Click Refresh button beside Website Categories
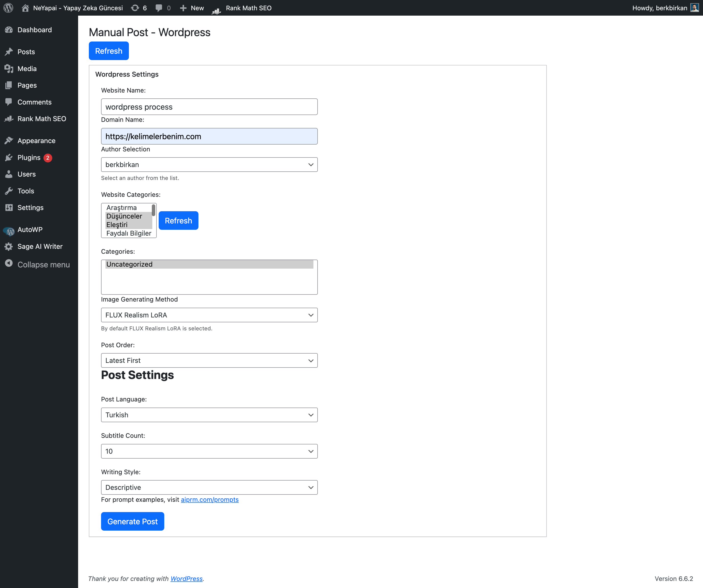Viewport: 703px width, 588px height. (178, 221)
